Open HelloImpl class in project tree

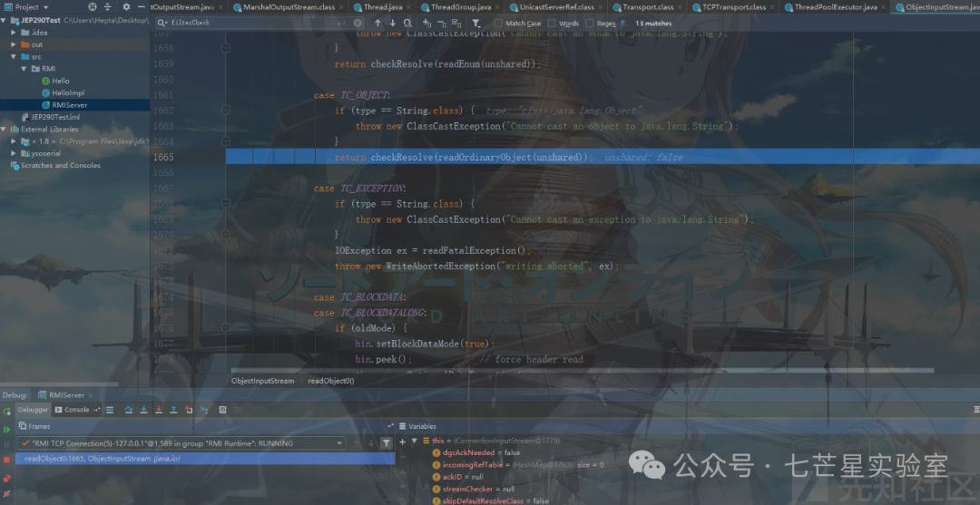68,93
